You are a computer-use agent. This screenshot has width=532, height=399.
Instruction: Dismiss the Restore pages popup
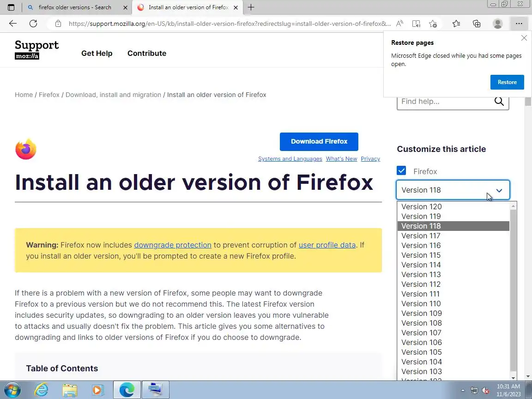[x=524, y=38]
